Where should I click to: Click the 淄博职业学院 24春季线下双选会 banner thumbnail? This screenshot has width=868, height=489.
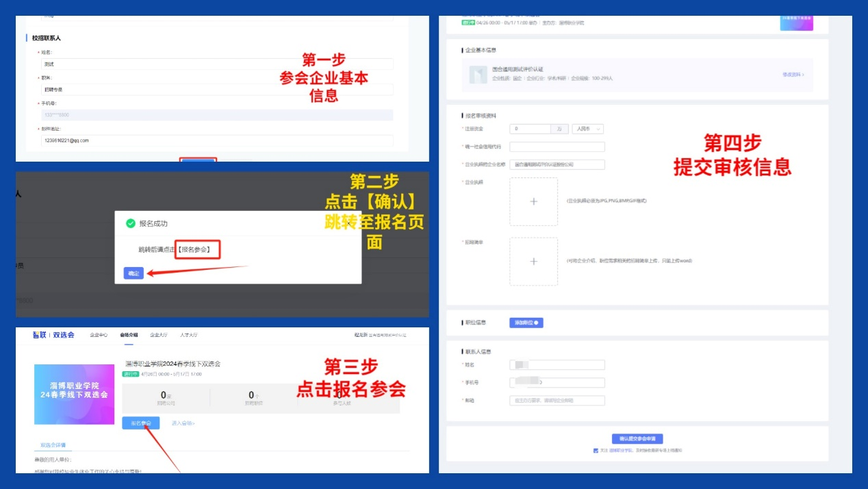pos(74,394)
